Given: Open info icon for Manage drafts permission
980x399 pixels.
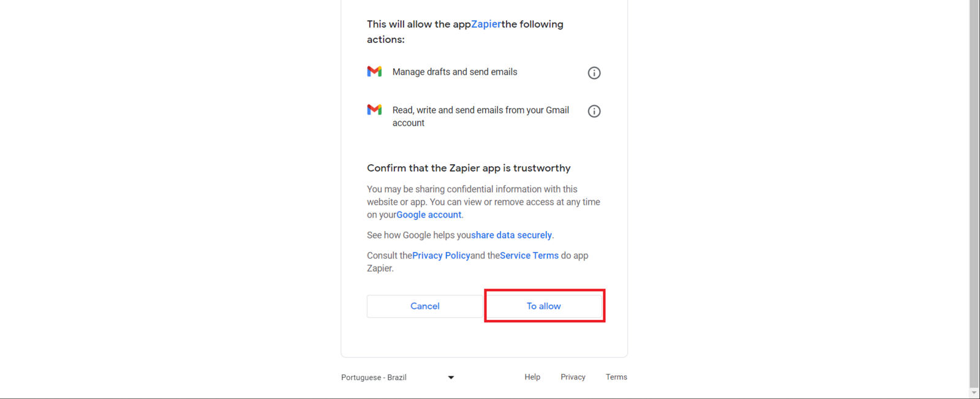Looking at the screenshot, I should pyautogui.click(x=594, y=73).
